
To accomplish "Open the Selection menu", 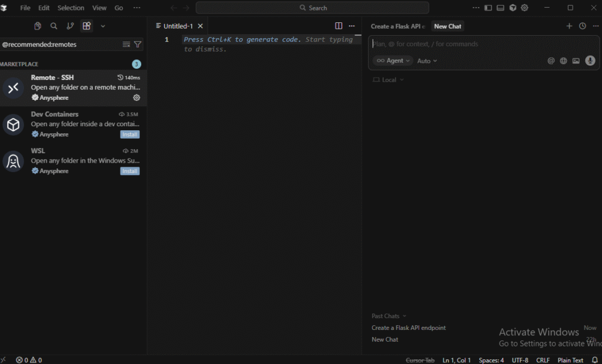I will tap(71, 8).
